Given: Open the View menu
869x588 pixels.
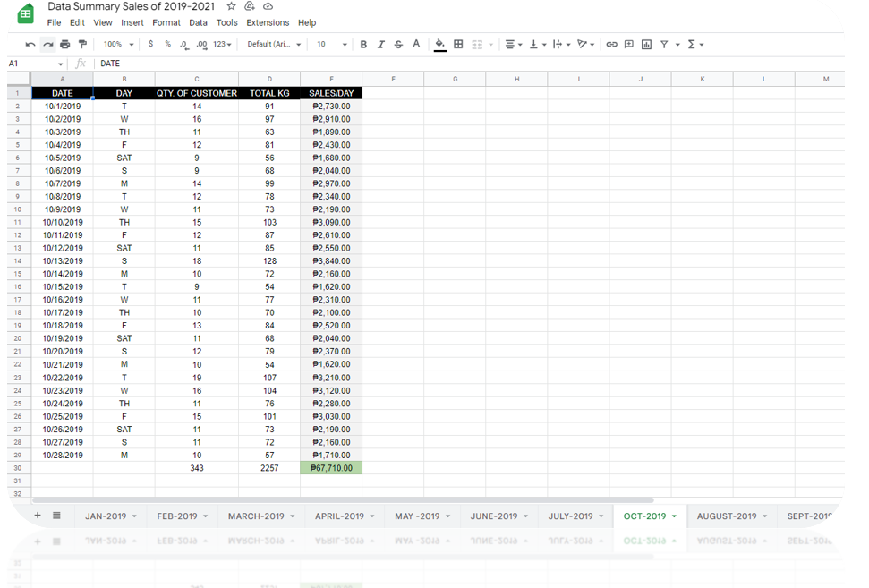Looking at the screenshot, I should [103, 22].
